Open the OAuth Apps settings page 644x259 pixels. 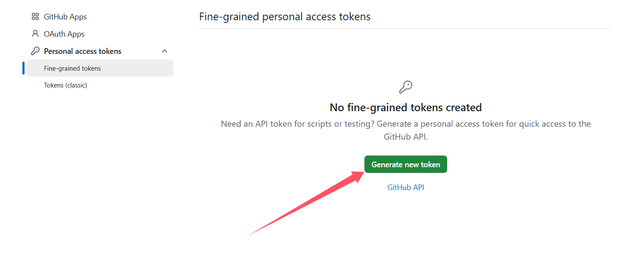tap(64, 34)
